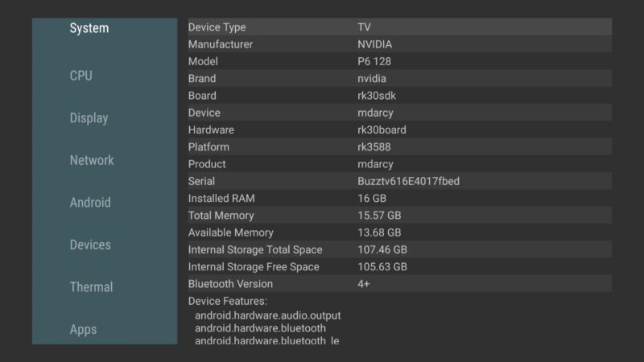Click the 15.57 GB total memory value
Image resolution: width=644 pixels, height=362 pixels.
tap(379, 216)
